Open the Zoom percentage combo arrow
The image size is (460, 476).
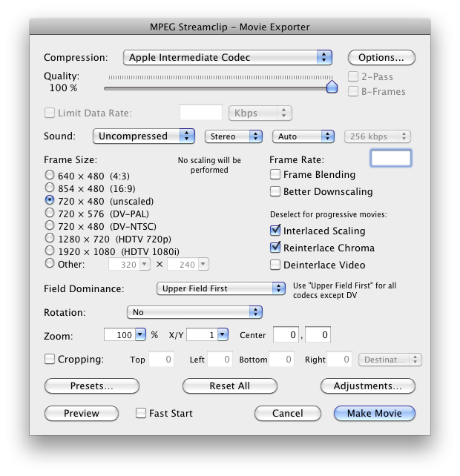pyautogui.click(x=140, y=335)
